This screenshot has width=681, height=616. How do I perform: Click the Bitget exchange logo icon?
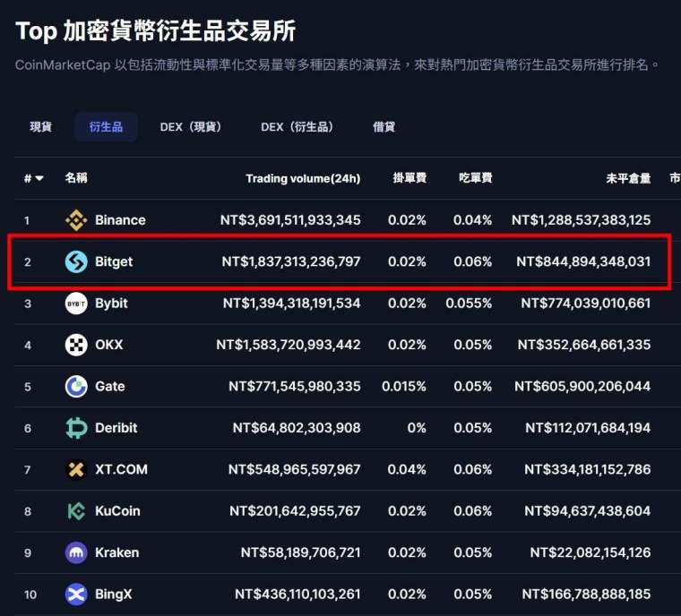pos(76,261)
